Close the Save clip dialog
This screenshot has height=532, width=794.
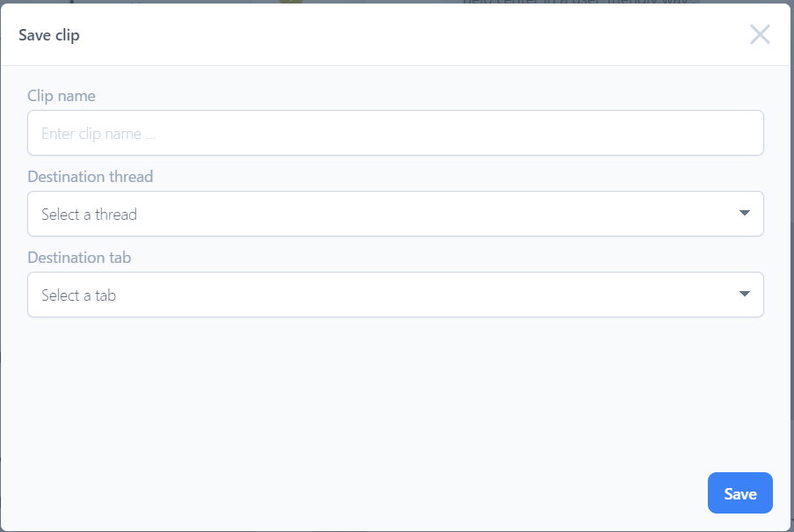pos(760,34)
